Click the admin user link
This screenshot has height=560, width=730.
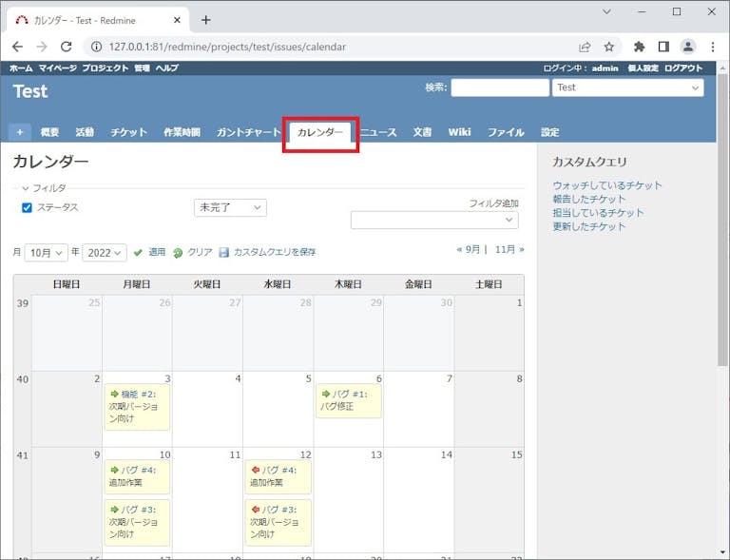605,68
